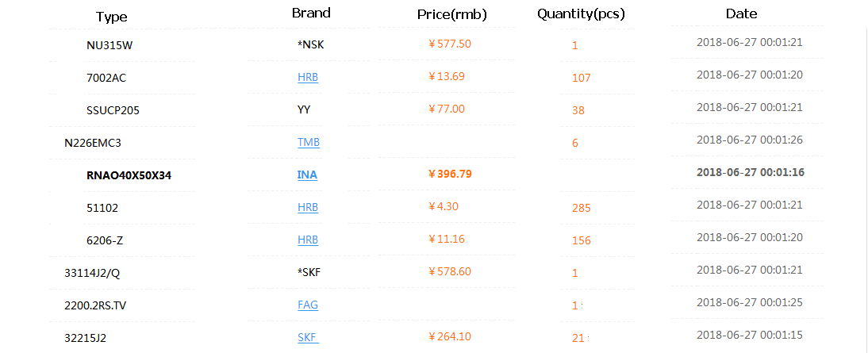Follow the FAG brand link
Image resolution: width=868 pixels, height=353 pixels.
tap(308, 304)
